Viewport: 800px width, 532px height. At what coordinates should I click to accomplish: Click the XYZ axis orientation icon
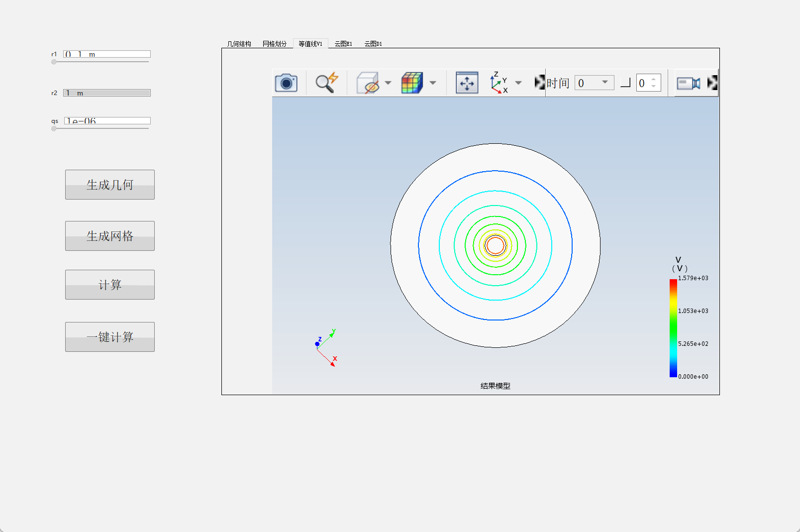(x=499, y=83)
